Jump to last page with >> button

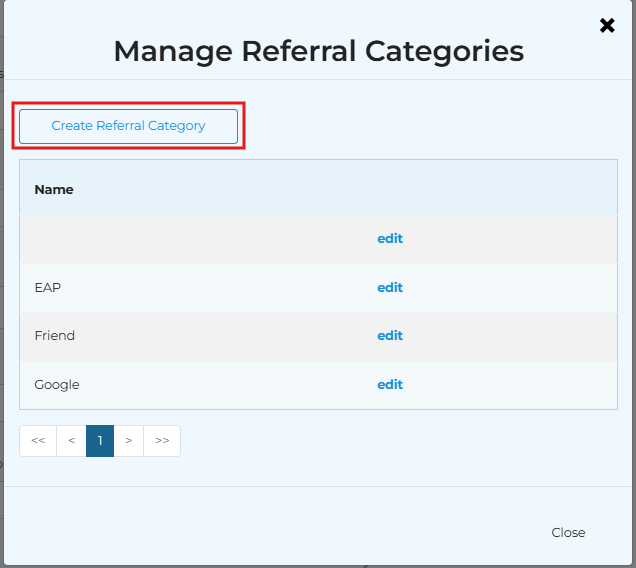pyautogui.click(x=162, y=441)
